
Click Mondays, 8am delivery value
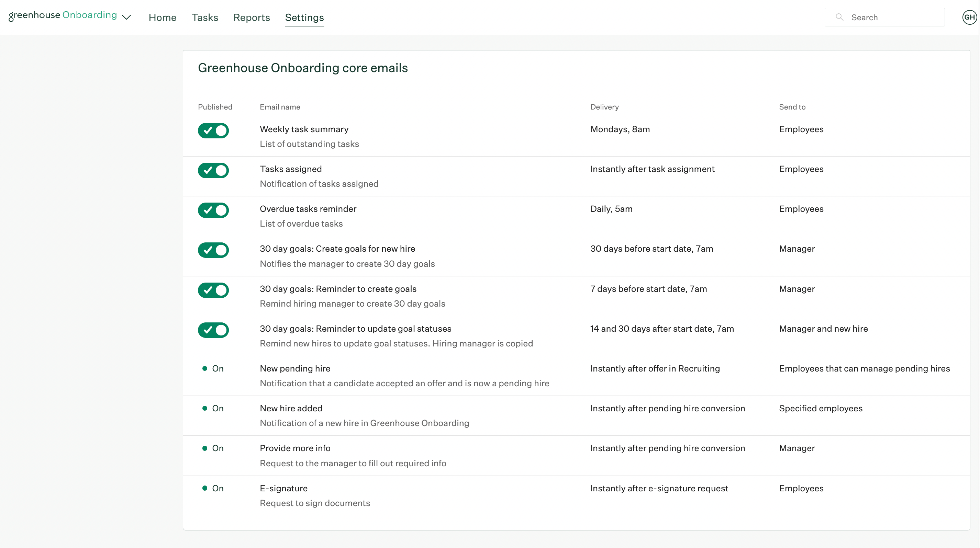[x=620, y=129]
